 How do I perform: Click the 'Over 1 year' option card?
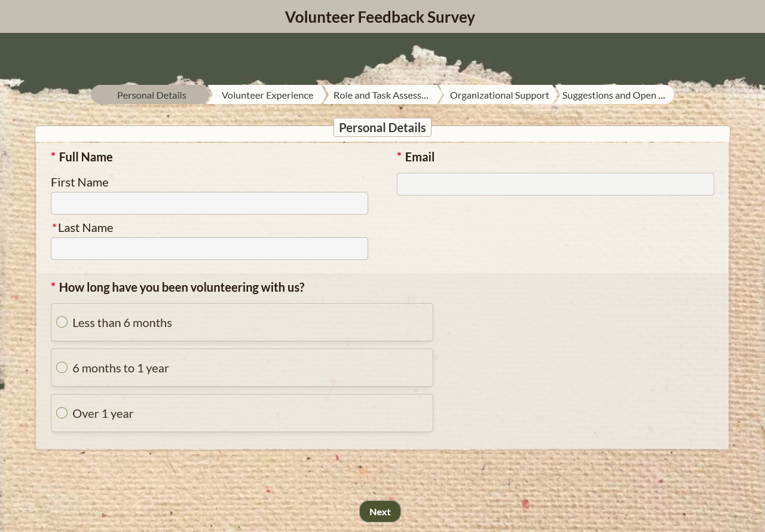click(241, 412)
